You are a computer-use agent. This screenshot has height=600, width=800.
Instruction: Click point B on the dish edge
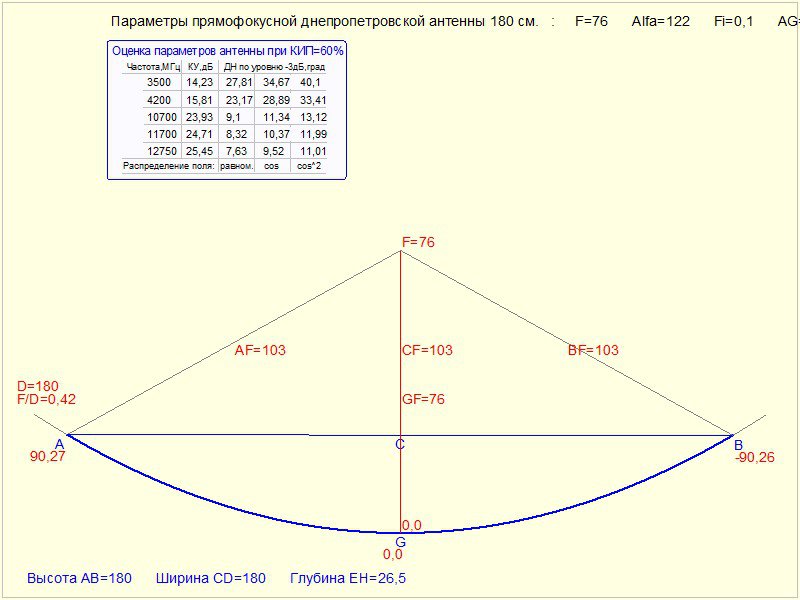coord(738,445)
